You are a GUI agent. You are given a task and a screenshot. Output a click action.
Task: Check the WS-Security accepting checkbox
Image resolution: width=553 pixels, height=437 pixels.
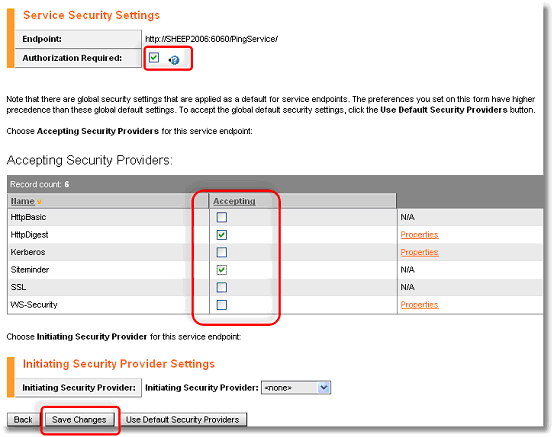pos(221,305)
